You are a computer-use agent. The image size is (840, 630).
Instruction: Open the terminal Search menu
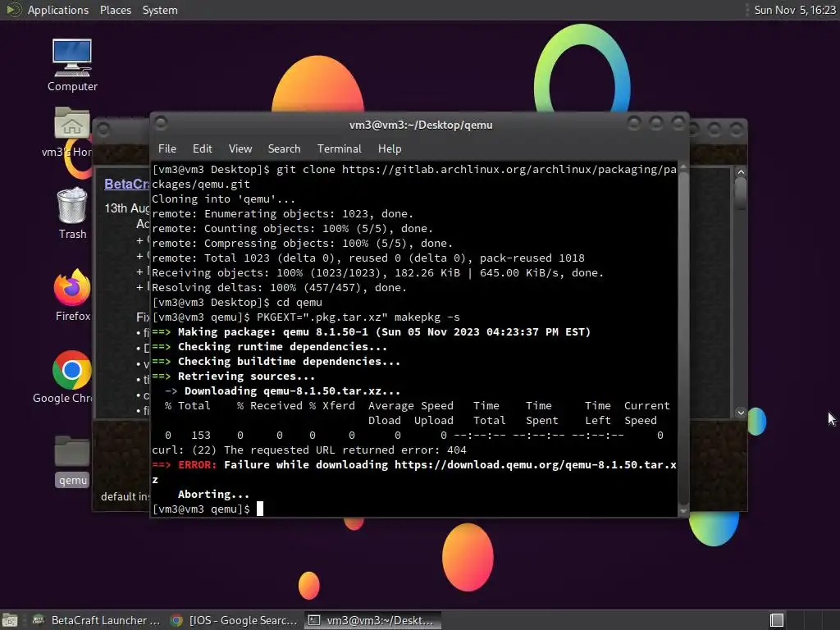coord(284,149)
